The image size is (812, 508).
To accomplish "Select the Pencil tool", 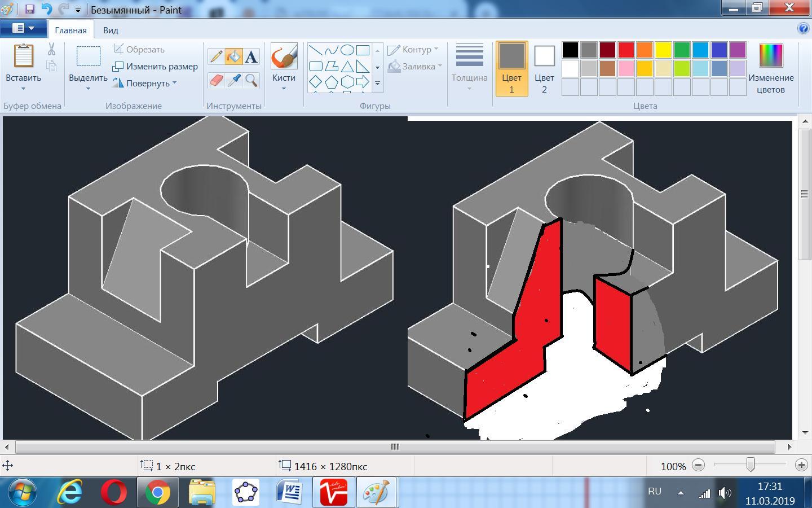I will tap(216, 56).
